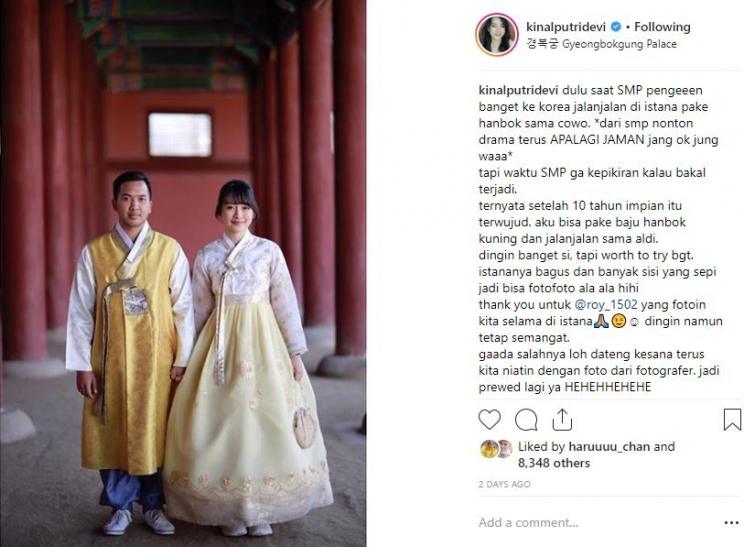The height and width of the screenshot is (547, 744).
Task: Click the hanbok couple photo
Action: tap(183, 273)
